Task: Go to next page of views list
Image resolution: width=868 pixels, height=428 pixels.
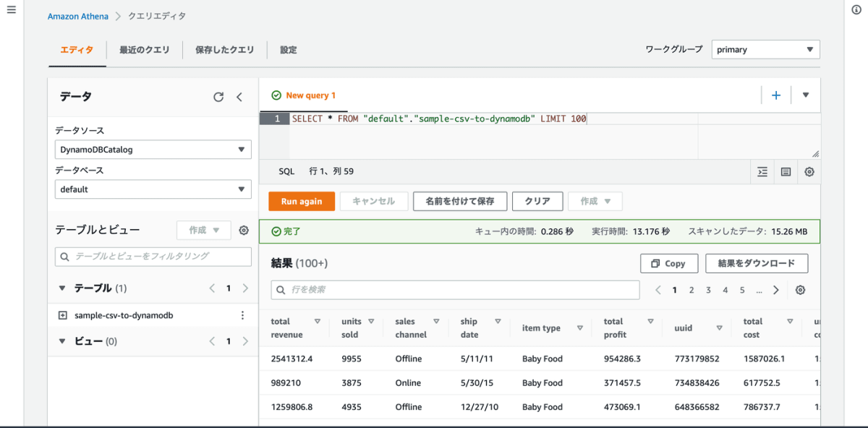Action: point(245,341)
